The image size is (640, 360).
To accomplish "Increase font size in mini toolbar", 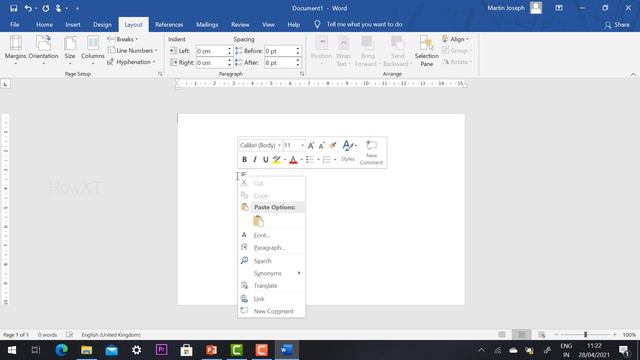I will pos(311,145).
